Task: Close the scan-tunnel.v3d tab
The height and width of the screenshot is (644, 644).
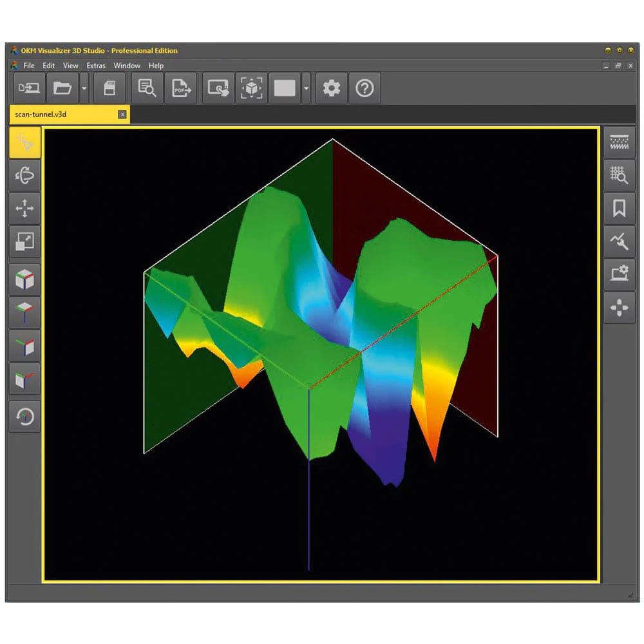Action: point(122,114)
